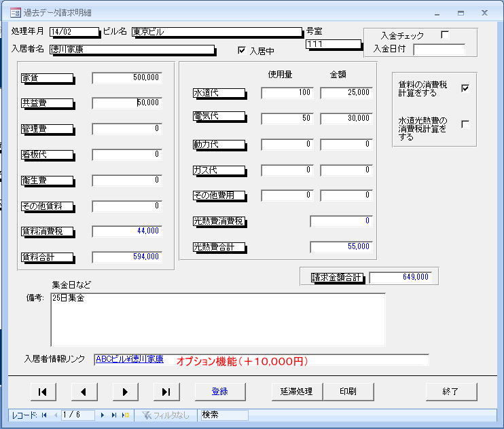Click the 光熱費合計 field showing 55,000
The image size is (504, 429).
[x=341, y=246]
